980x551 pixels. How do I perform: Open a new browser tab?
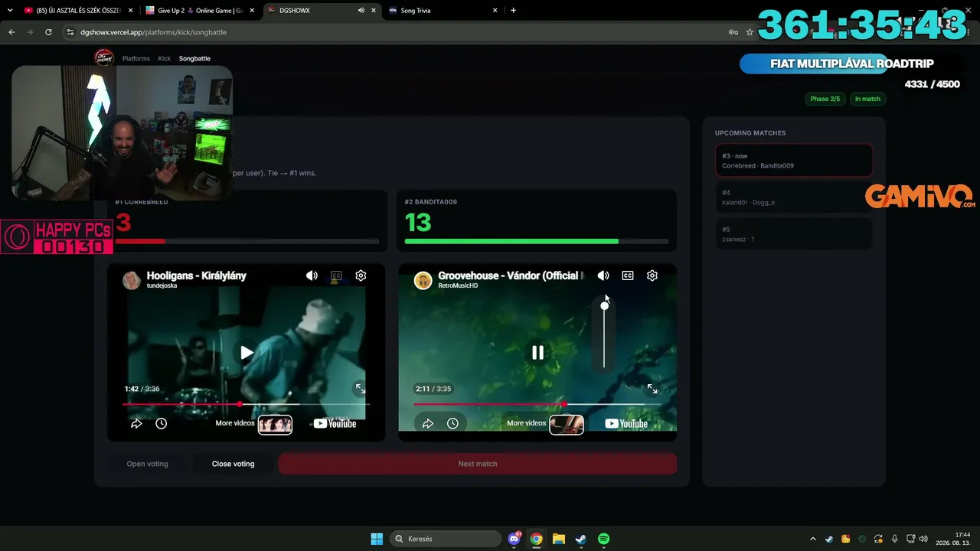[513, 11]
